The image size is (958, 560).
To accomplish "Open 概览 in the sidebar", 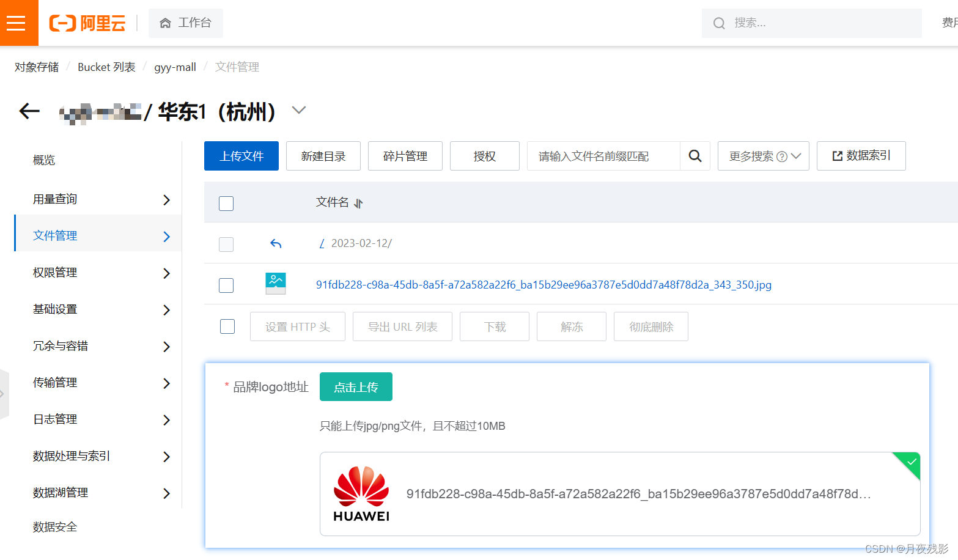I will coord(44,160).
